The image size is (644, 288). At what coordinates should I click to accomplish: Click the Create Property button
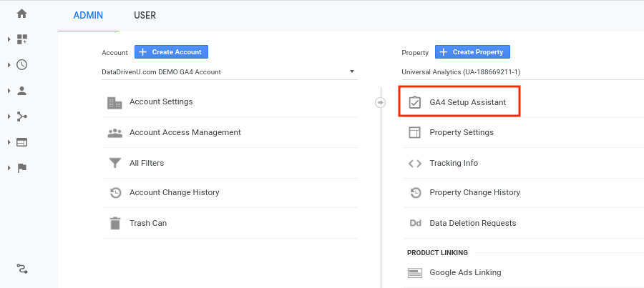pyautogui.click(x=472, y=52)
